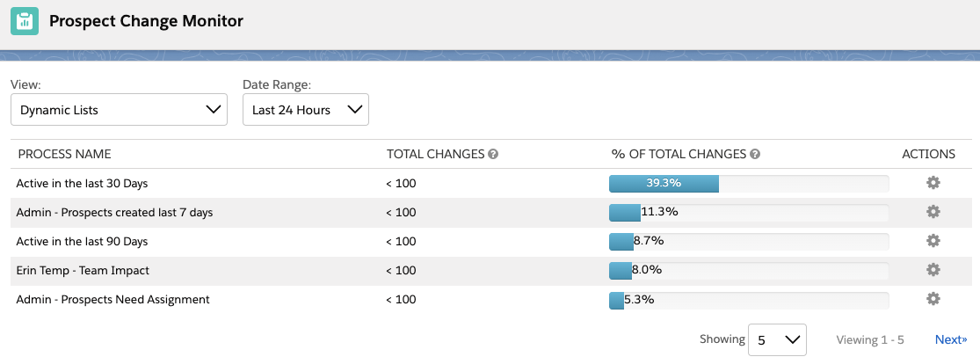Open gear actions for Admin - Prospects Need Assignment

tap(933, 299)
